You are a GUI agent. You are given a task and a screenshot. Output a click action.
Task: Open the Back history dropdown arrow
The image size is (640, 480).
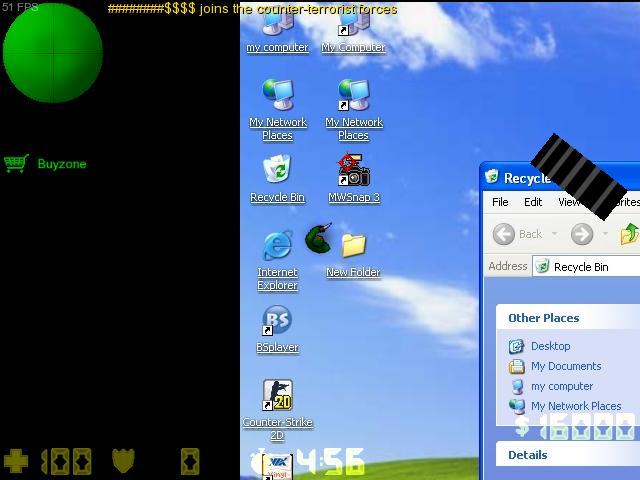pos(554,233)
